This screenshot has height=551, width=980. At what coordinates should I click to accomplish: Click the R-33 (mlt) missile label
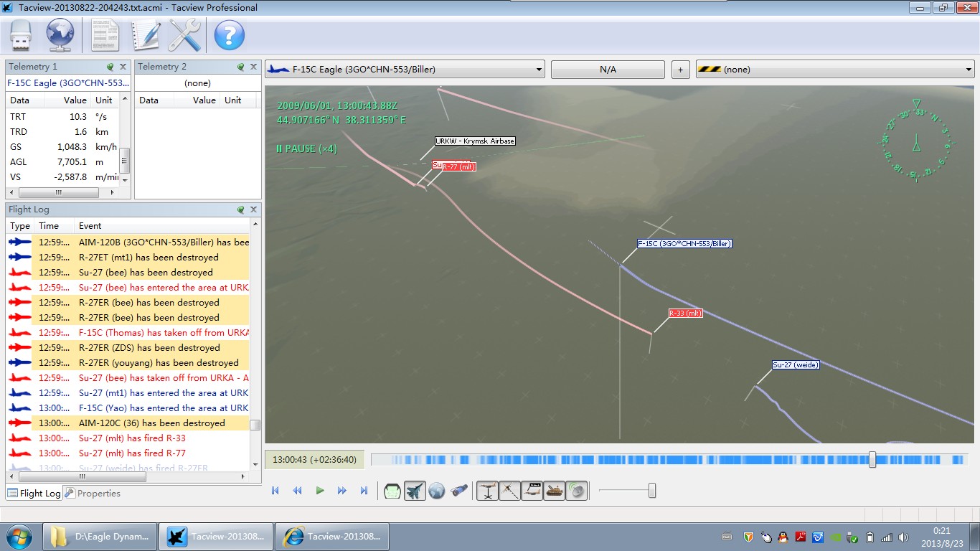685,314
